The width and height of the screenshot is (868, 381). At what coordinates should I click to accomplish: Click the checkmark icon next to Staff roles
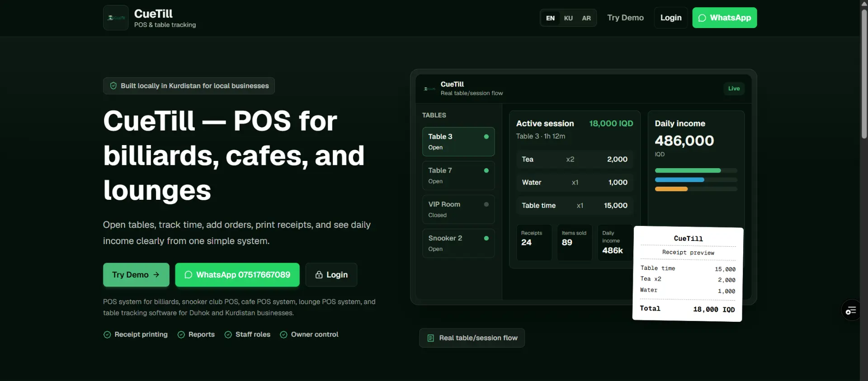(228, 335)
